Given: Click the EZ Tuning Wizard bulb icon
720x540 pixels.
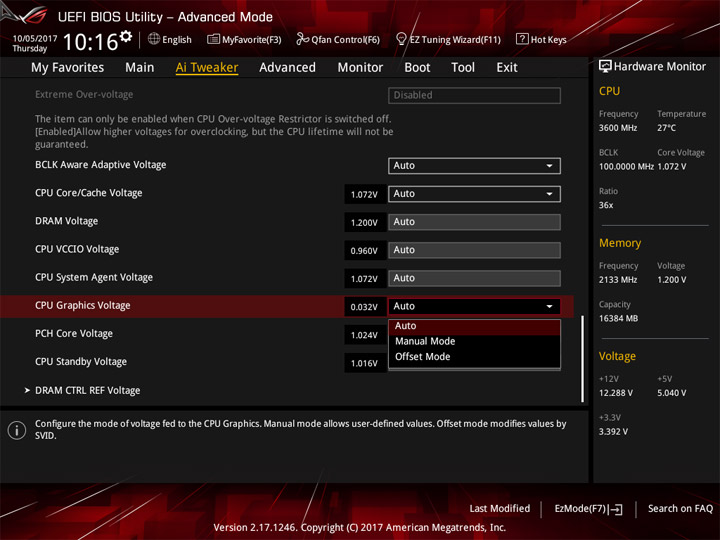Looking at the screenshot, I should [401, 39].
